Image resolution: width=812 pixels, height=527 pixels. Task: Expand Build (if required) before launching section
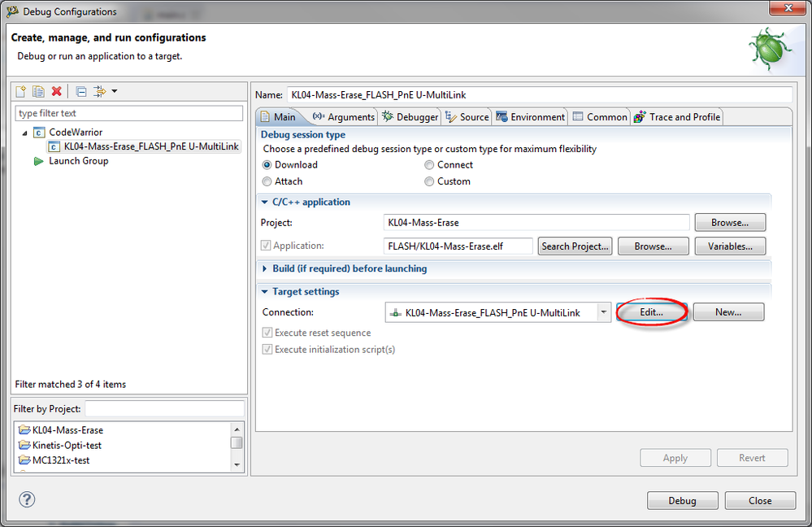tap(265, 268)
